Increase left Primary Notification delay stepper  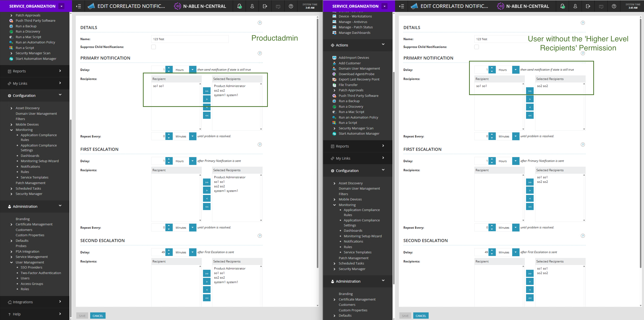(169, 68)
